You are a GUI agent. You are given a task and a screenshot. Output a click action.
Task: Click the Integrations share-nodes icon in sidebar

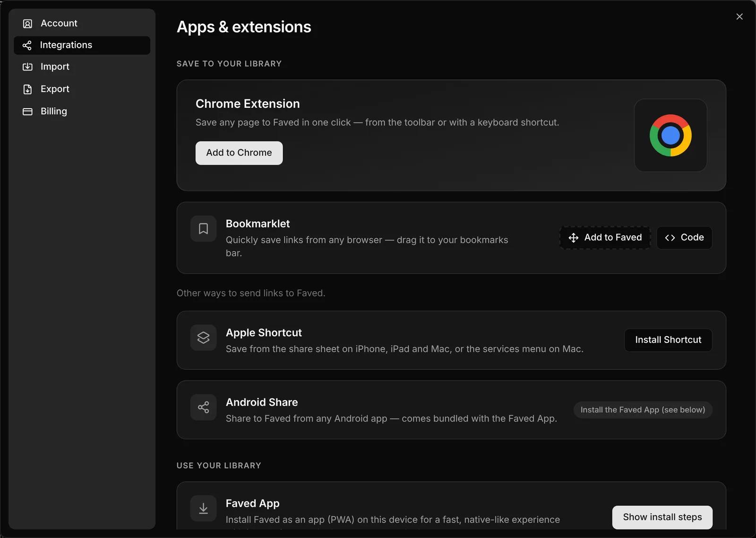tap(27, 45)
